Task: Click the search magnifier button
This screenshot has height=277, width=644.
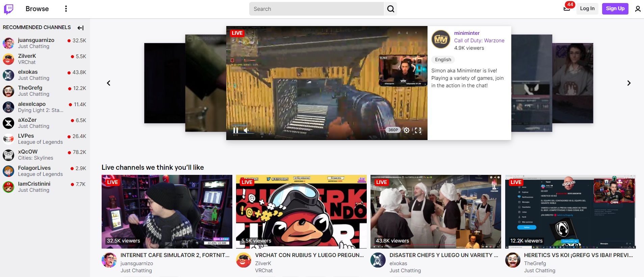Action: click(390, 9)
